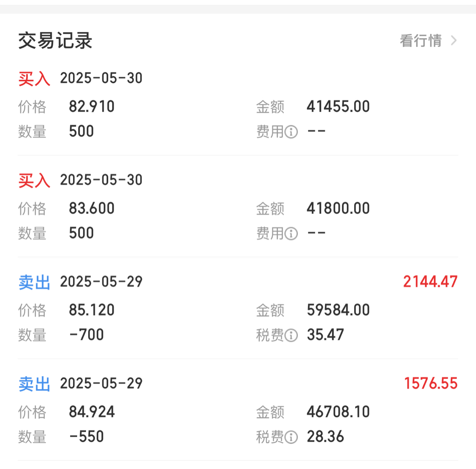
Task: Click the 交易记录 section heading
Action: pyautogui.click(x=55, y=40)
